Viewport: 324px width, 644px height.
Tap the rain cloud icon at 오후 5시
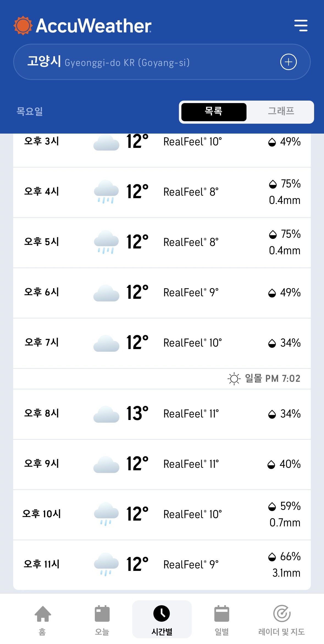(106, 242)
